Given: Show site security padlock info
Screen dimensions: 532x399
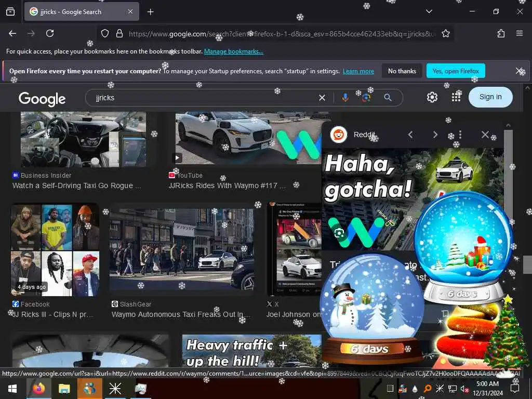Looking at the screenshot, I should [119, 33].
